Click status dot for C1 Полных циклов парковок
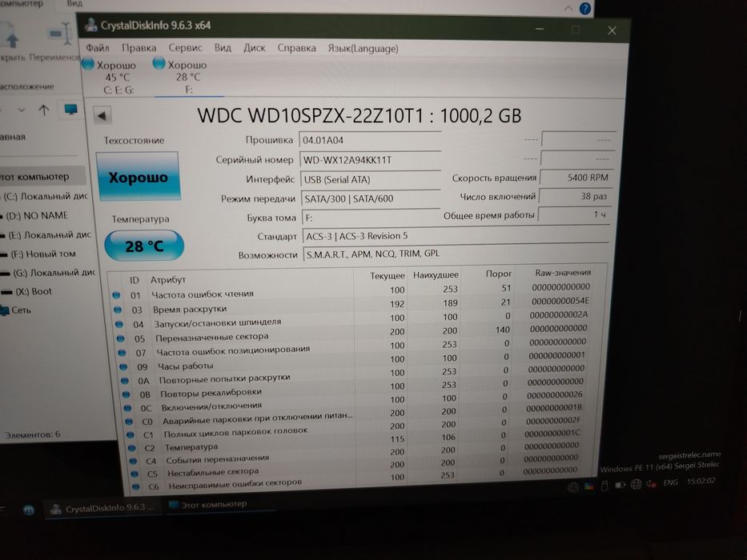This screenshot has height=560, width=747. (131, 434)
